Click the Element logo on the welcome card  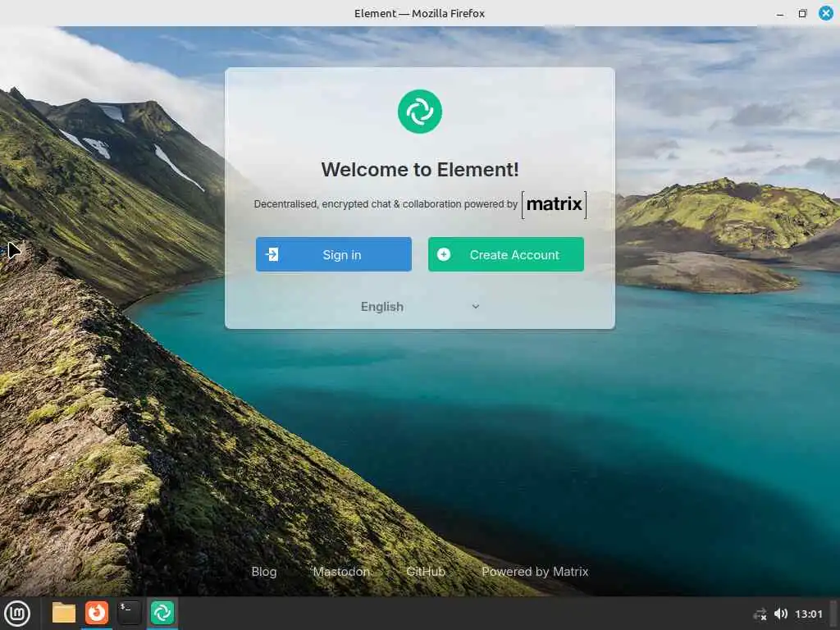click(420, 112)
